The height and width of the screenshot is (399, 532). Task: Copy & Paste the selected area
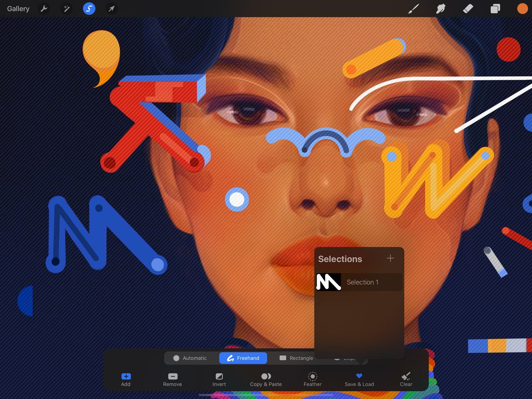click(266, 379)
